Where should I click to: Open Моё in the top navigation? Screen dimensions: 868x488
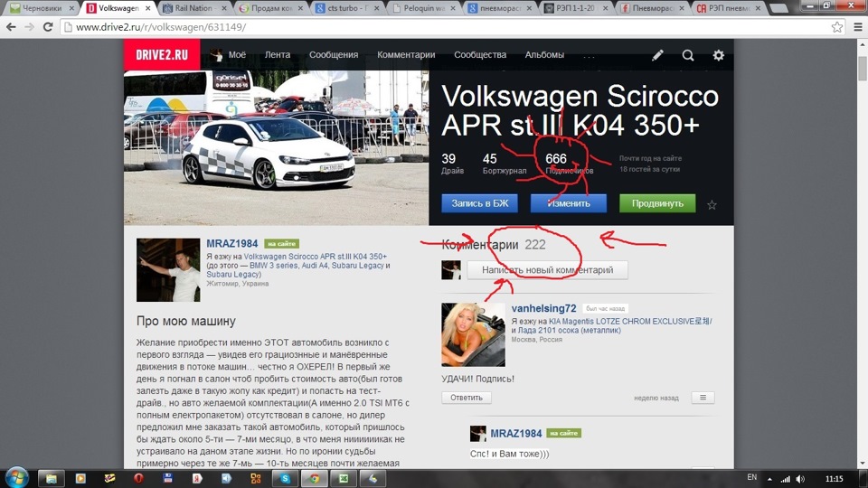[x=237, y=55]
